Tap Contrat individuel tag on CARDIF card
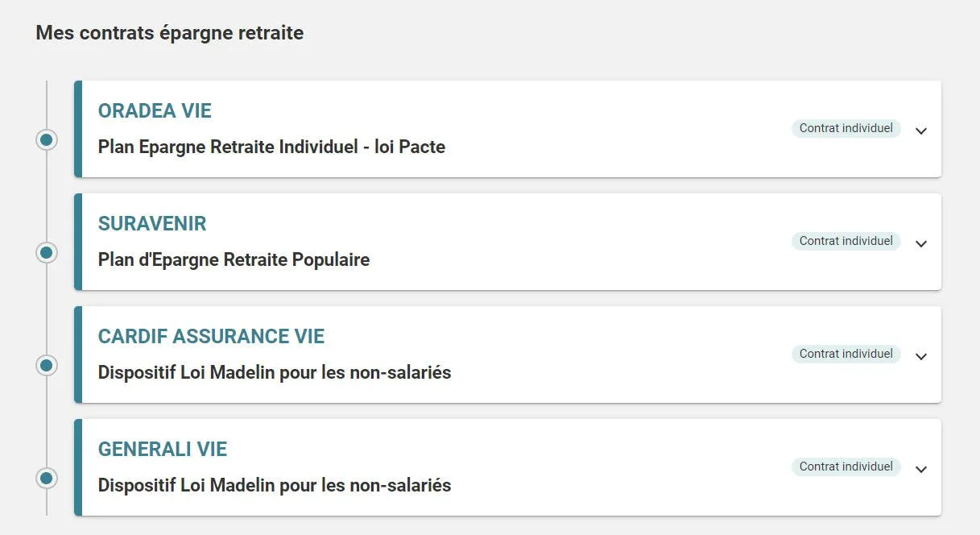980x535 pixels. (x=846, y=354)
